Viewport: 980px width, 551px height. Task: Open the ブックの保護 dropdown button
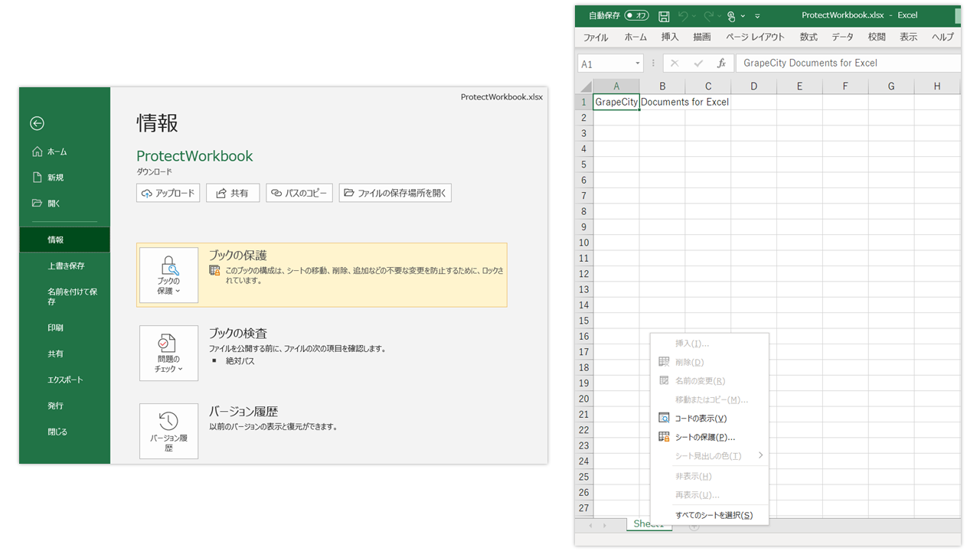[168, 275]
